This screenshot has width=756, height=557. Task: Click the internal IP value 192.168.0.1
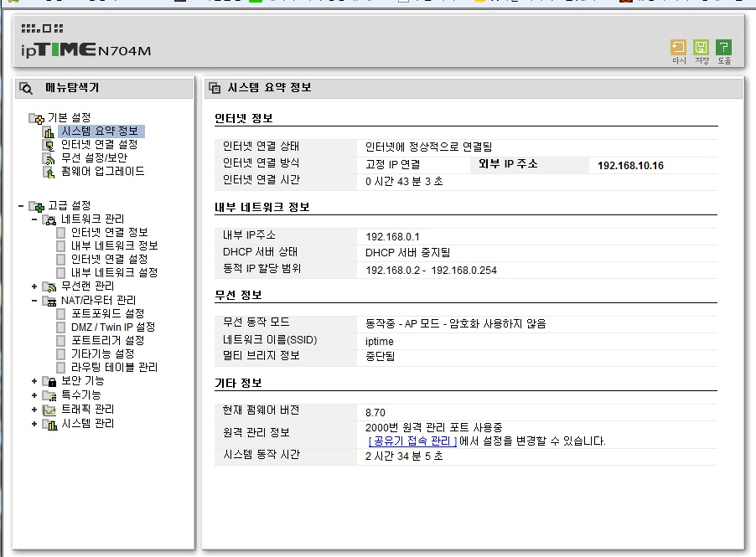point(392,237)
